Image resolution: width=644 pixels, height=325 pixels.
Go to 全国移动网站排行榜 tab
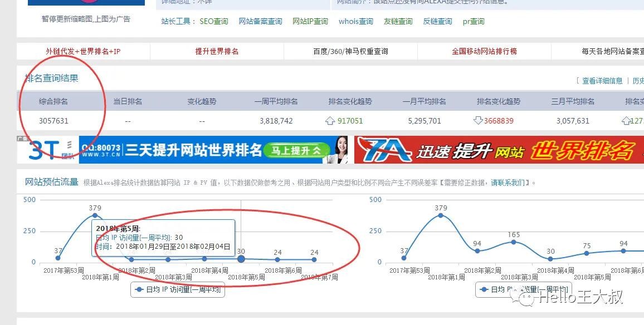pos(484,51)
